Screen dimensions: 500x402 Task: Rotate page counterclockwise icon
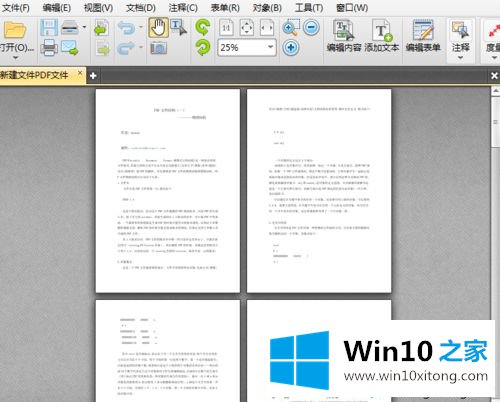[x=203, y=27]
